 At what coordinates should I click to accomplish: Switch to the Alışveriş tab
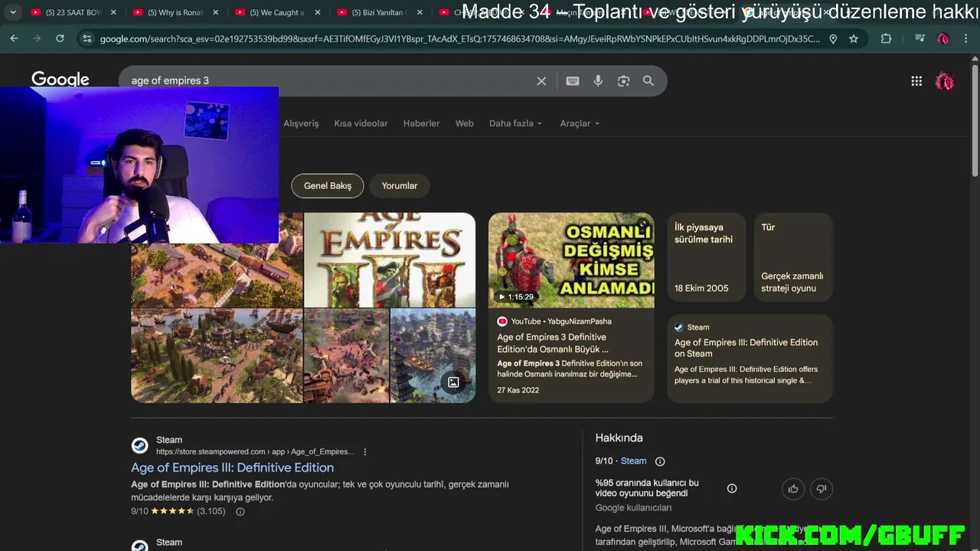[x=301, y=123]
